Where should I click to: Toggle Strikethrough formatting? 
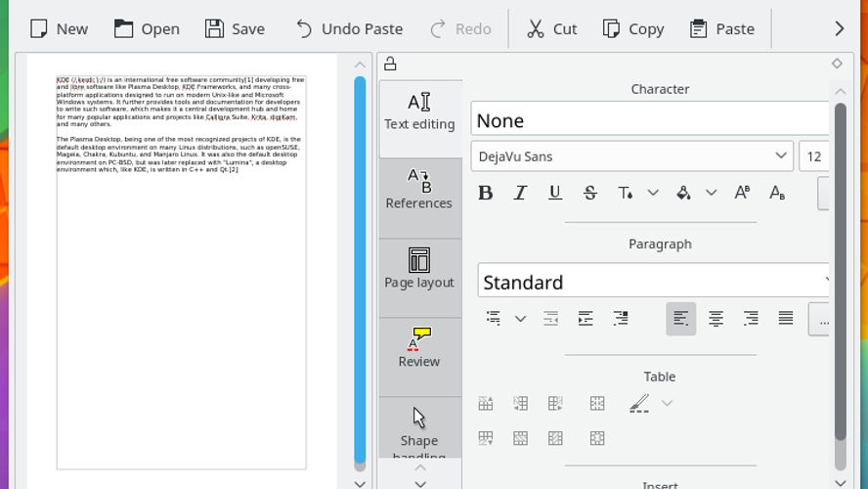[x=590, y=193]
